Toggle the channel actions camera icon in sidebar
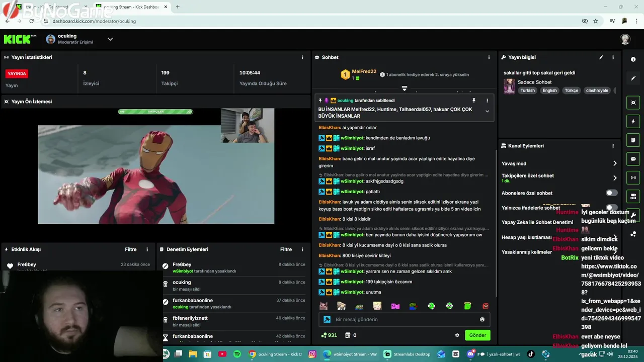 point(633,196)
